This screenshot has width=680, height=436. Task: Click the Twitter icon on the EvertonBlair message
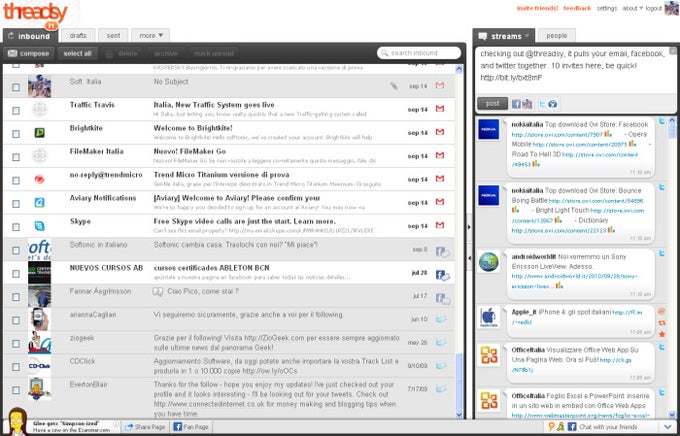[441, 389]
